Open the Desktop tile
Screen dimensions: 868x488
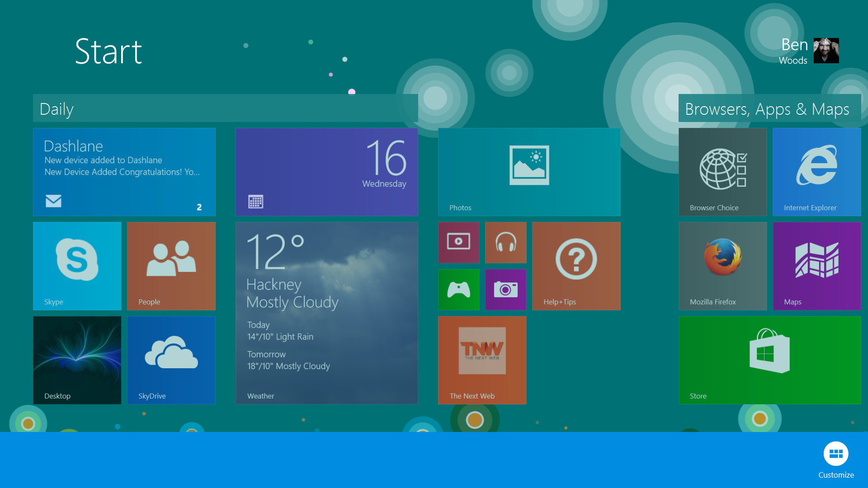(77, 360)
